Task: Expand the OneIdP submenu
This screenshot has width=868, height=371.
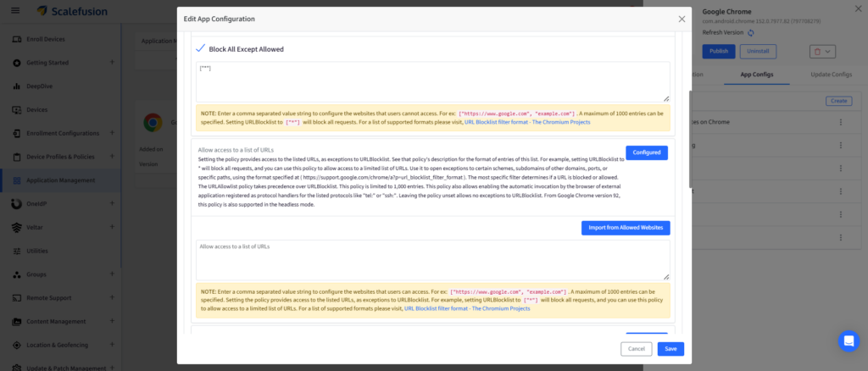Action: point(112,203)
